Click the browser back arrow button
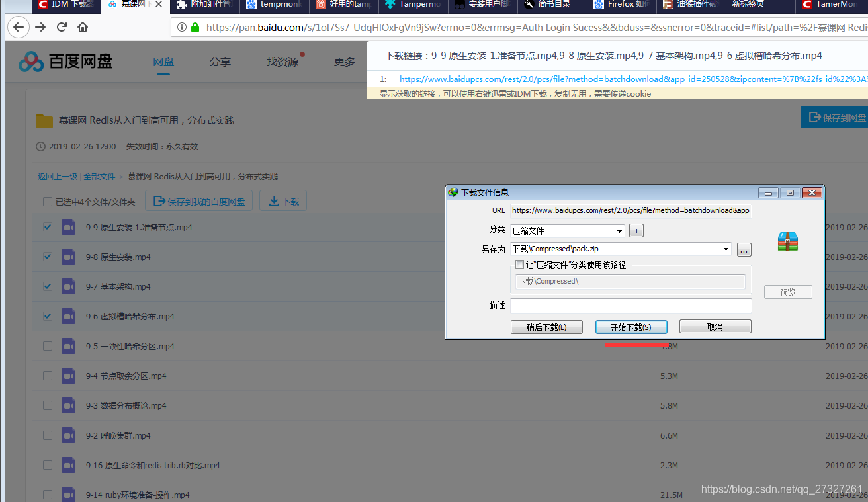 pyautogui.click(x=18, y=27)
